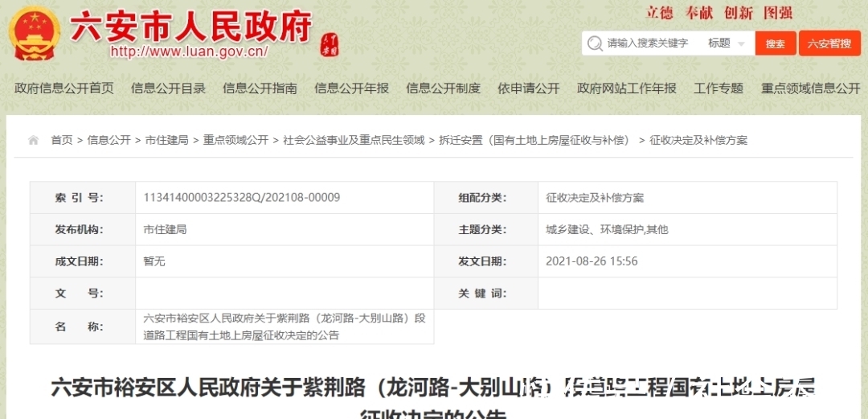
Task: Click the document name in 名称 row
Action: pos(284,327)
